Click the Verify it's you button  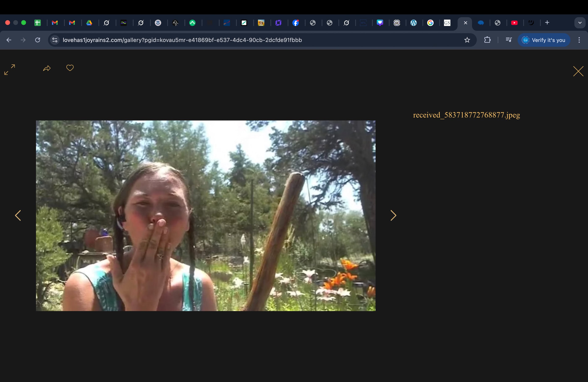point(544,40)
